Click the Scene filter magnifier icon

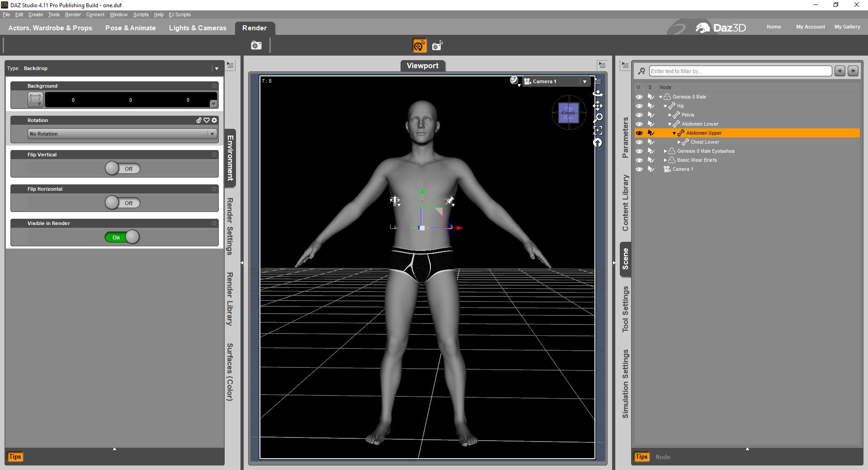641,71
